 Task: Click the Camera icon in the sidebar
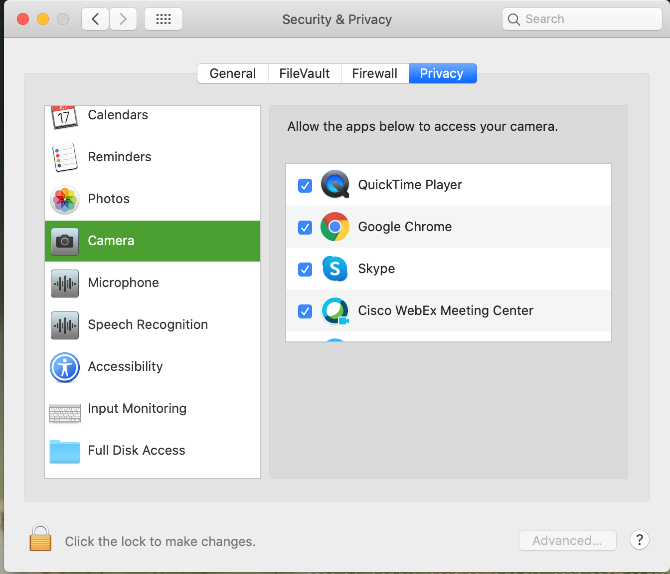(65, 241)
